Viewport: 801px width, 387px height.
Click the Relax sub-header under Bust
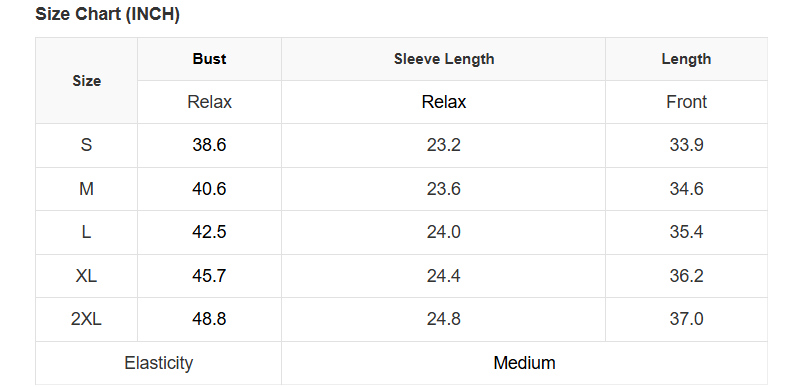[209, 102]
